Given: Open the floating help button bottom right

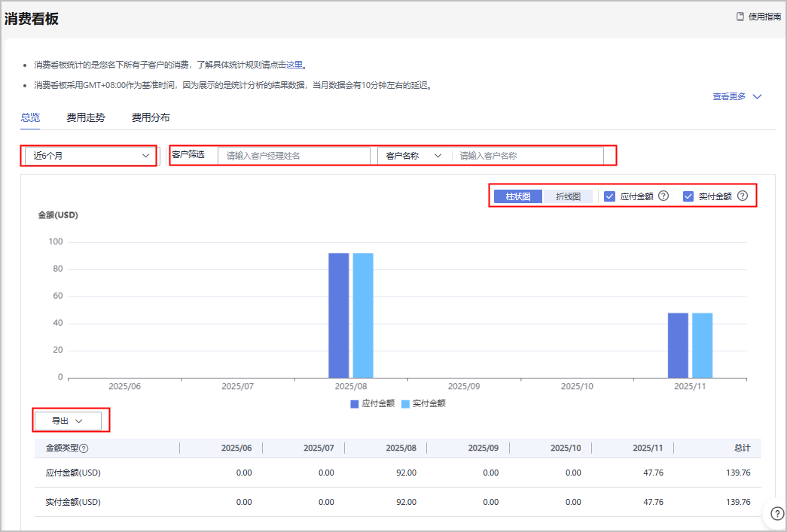Looking at the screenshot, I should (x=776, y=513).
